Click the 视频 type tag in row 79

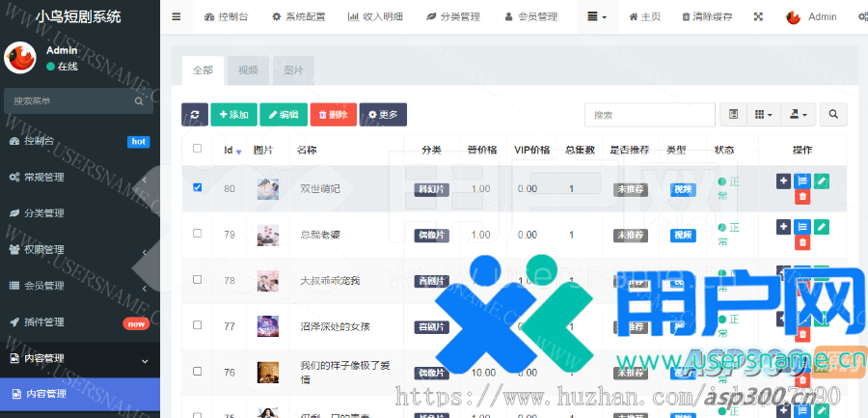pos(683,236)
